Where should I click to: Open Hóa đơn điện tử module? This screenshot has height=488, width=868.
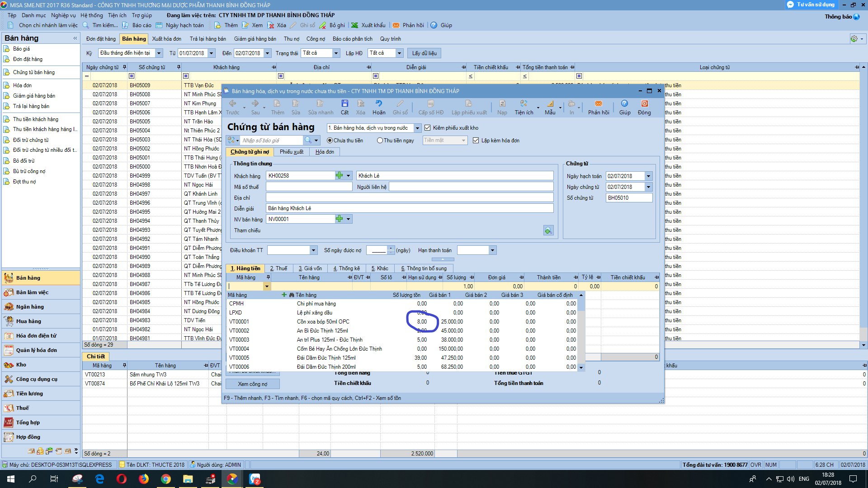41,336
